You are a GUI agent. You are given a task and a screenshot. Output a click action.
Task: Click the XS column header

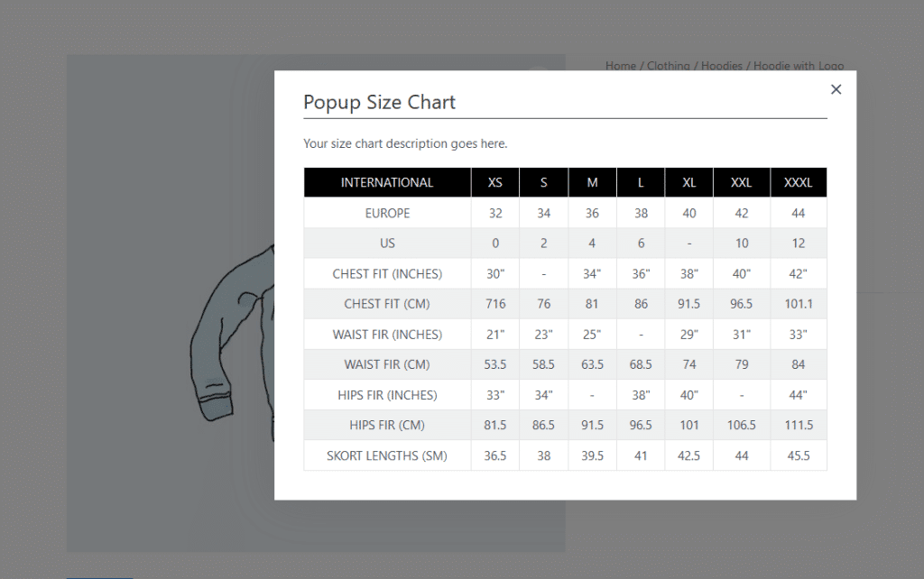pyautogui.click(x=495, y=182)
